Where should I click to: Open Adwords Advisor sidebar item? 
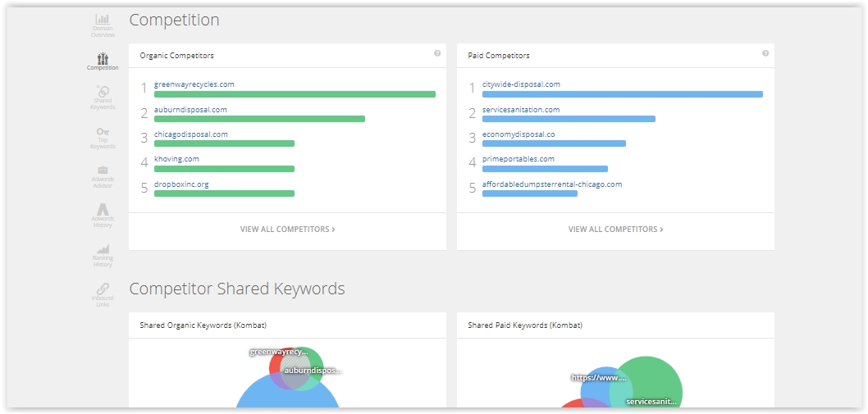click(x=103, y=177)
